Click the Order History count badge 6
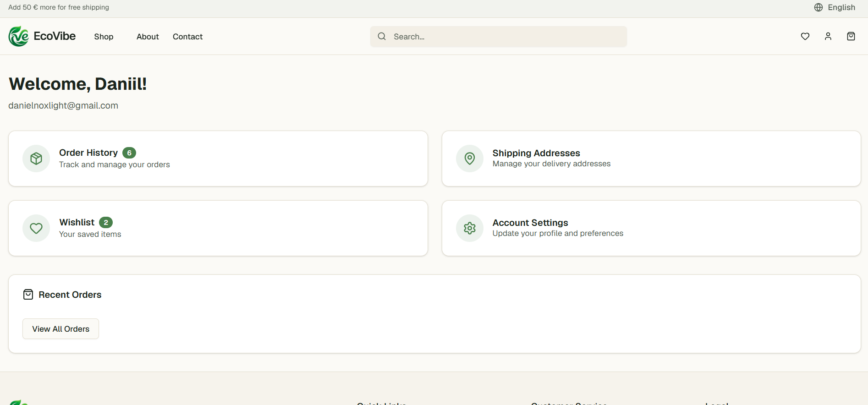 (129, 153)
